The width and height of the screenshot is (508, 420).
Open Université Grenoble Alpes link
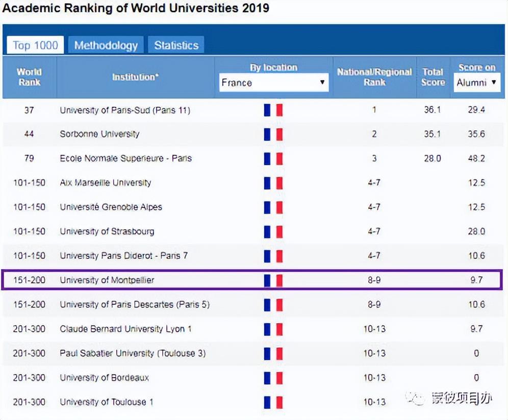111,207
